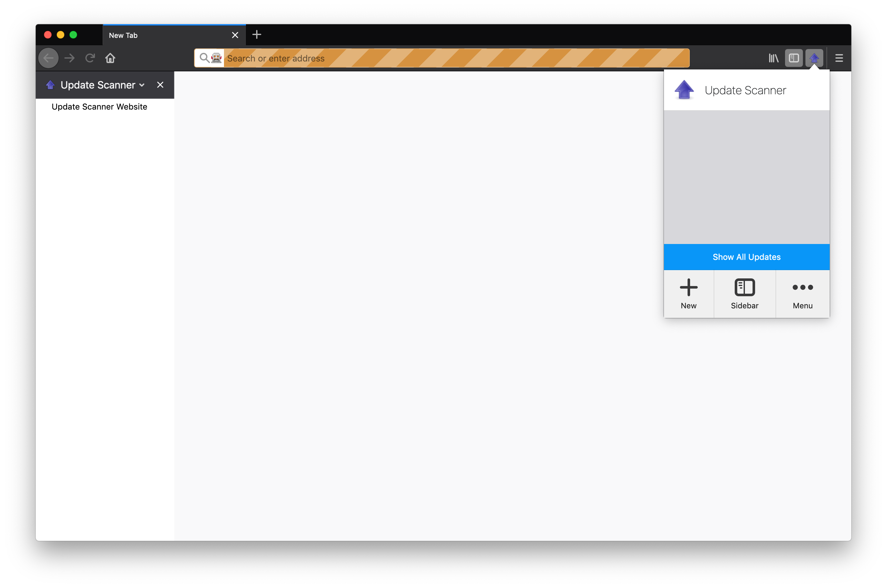The width and height of the screenshot is (887, 588).
Task: Click the Home button
Action: (110, 58)
